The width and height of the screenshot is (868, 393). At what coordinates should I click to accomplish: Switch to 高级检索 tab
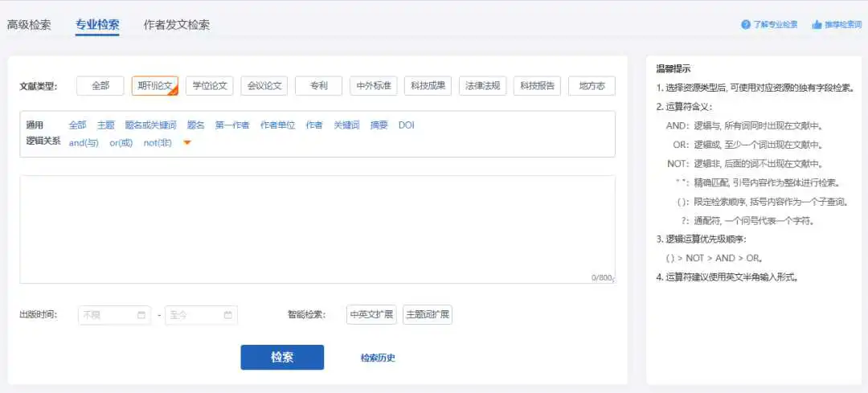[29, 25]
